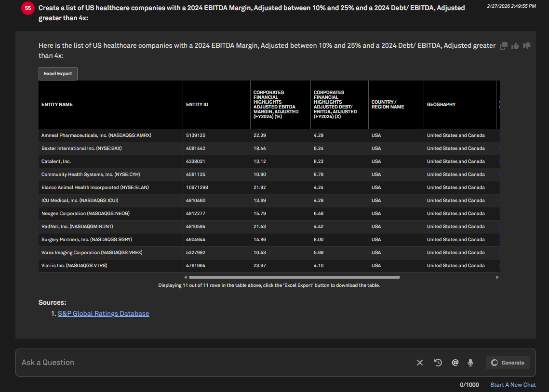The height and width of the screenshot is (392, 549).
Task: Click the @ mention icon
Action: [x=455, y=363]
